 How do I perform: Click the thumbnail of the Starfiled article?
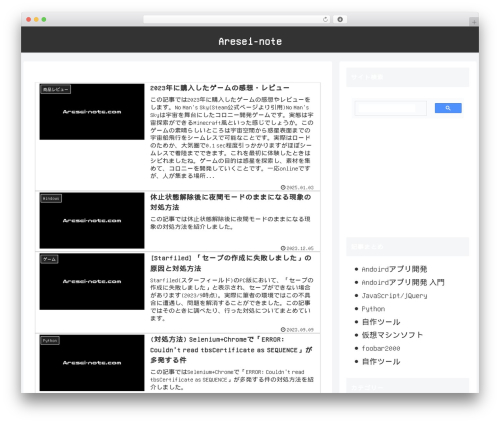pos(92,282)
